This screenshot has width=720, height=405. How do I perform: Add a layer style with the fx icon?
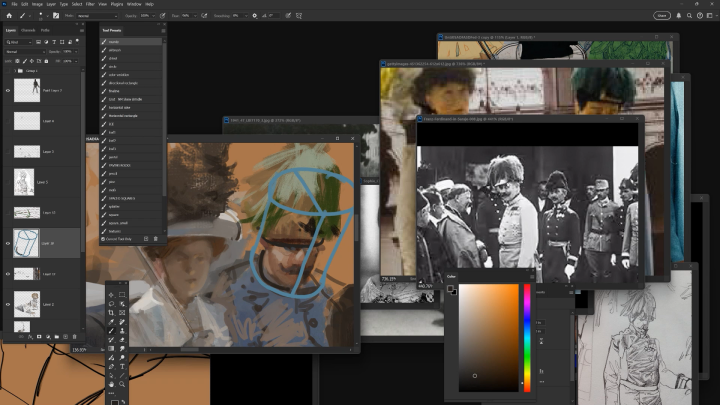point(30,337)
